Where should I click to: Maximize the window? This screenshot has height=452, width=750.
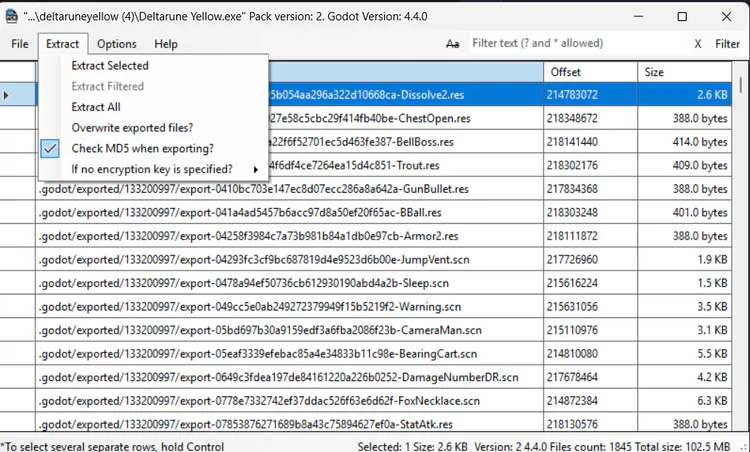683,17
